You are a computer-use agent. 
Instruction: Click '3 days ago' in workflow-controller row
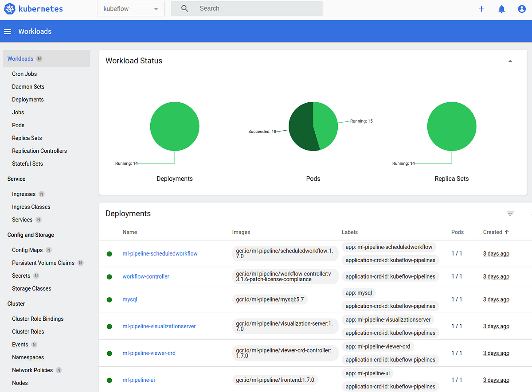496,277
